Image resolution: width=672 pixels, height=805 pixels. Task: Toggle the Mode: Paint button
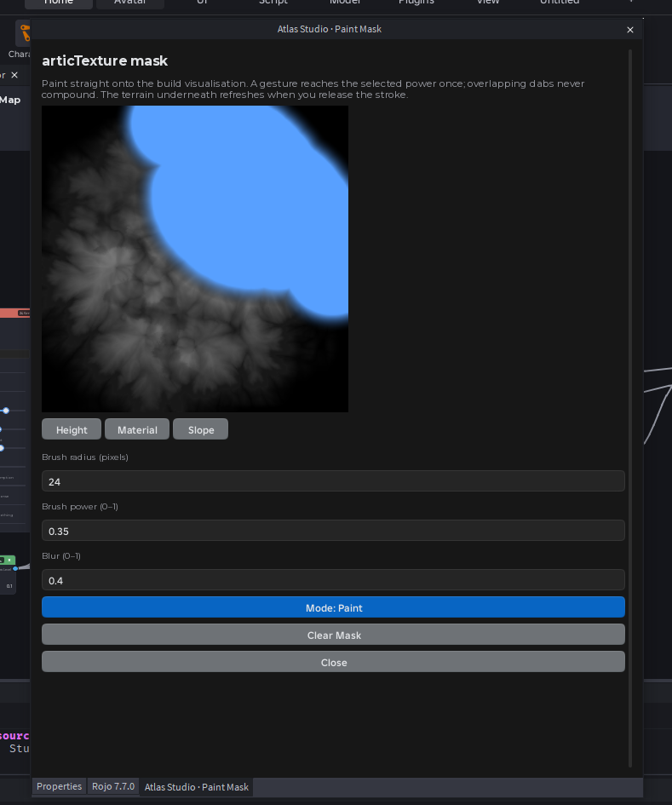click(333, 607)
